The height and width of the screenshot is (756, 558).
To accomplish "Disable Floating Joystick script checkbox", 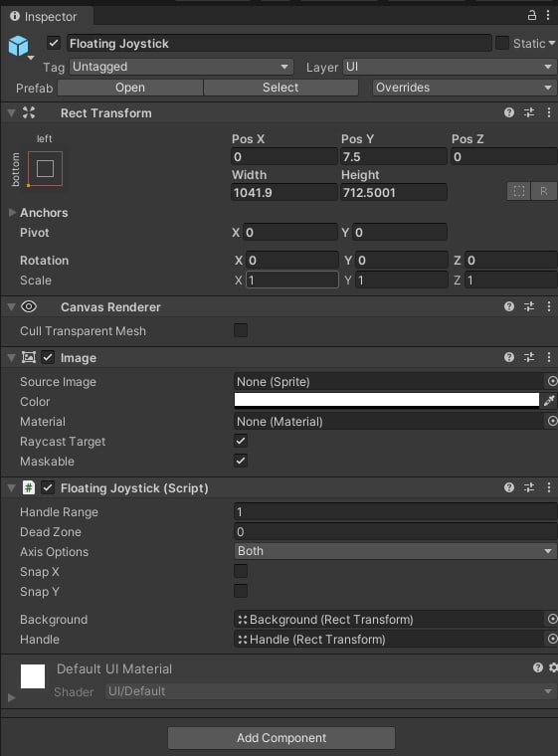I will point(48,487).
